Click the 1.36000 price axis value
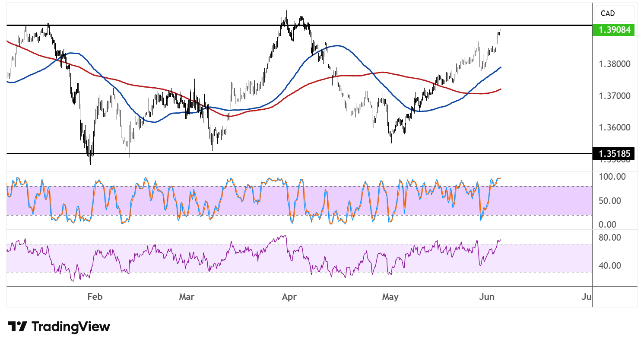The width and height of the screenshot is (644, 346). (614, 128)
